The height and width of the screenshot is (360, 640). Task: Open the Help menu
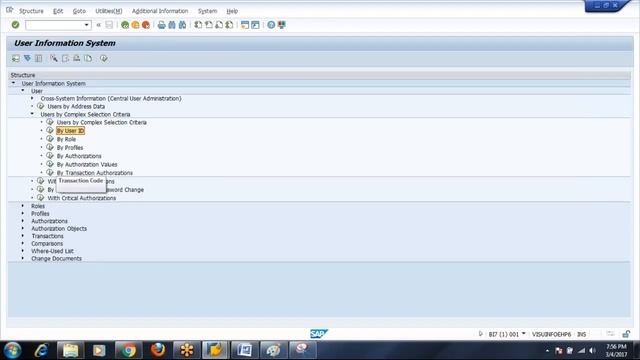[232, 11]
